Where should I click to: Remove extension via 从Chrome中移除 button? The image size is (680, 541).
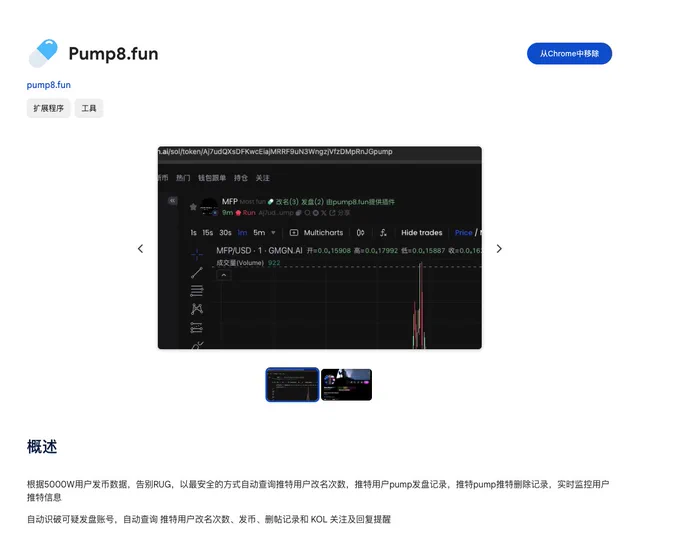coord(569,53)
